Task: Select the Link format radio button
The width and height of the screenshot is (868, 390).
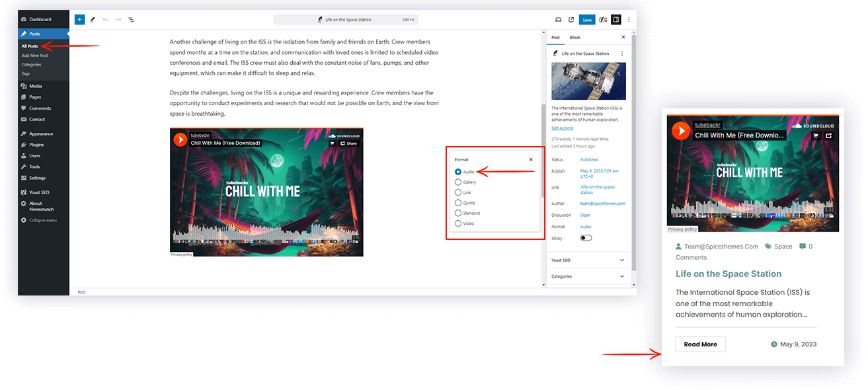Action: [458, 192]
